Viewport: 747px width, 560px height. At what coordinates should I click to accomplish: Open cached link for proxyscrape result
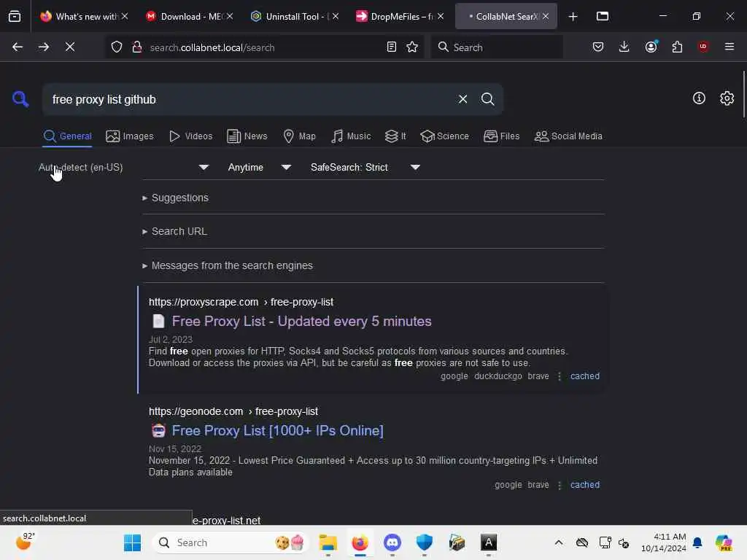click(584, 376)
